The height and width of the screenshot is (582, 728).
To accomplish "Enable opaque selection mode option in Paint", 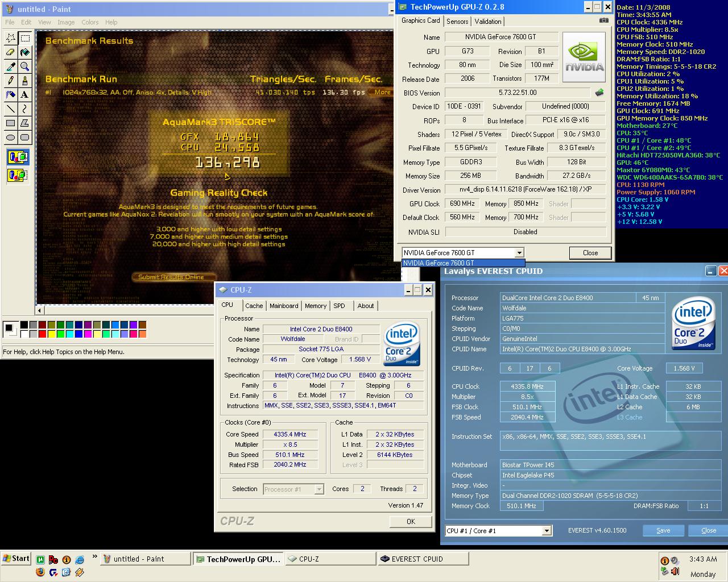I will (x=18, y=157).
